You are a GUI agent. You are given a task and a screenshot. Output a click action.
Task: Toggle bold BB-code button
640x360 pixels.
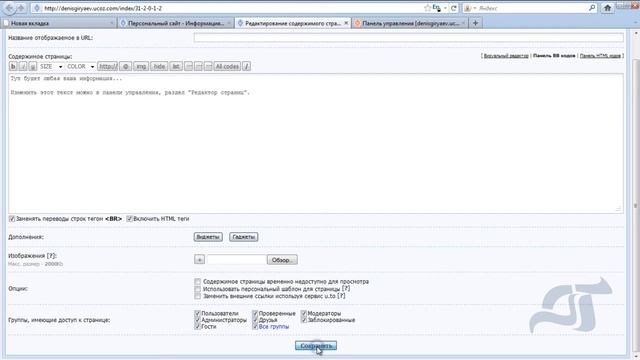(13, 66)
